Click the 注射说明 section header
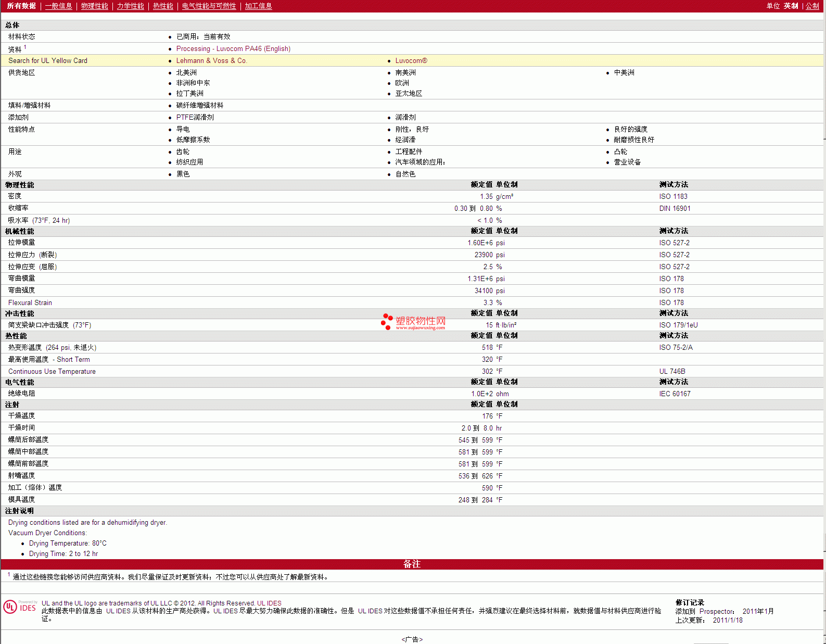The height and width of the screenshot is (644, 826). coord(19,511)
